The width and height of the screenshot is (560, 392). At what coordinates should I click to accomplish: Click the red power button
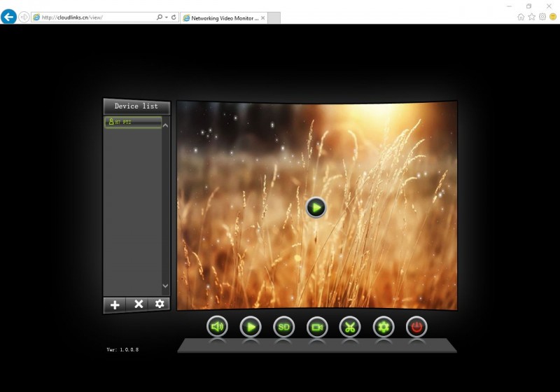[x=416, y=326]
